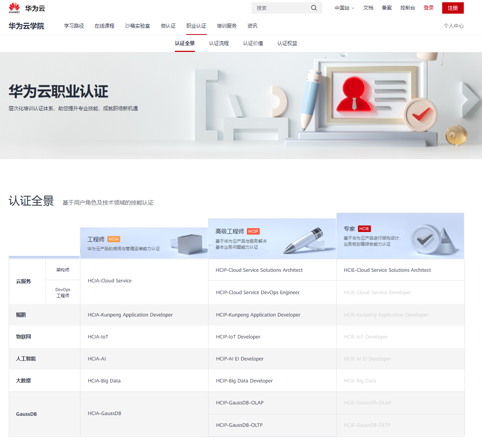Open HCIP-Kunpeng Application Developer
Screen dimensions: 482x448
click(x=258, y=315)
